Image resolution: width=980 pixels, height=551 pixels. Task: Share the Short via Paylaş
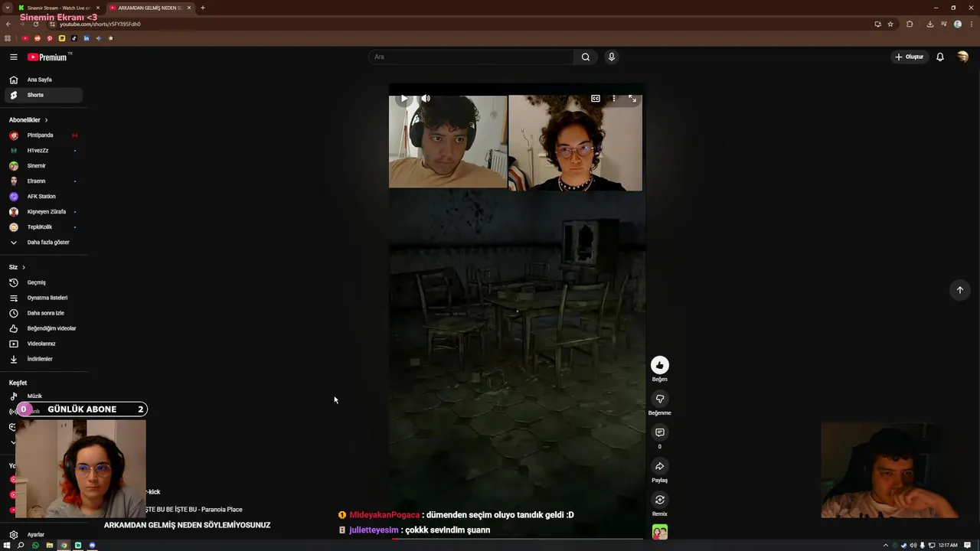[659, 466]
